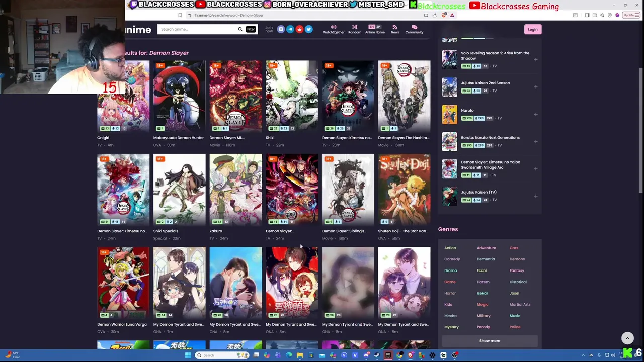Select the Isekai genre
Screen dimensions: 644x362
pyautogui.click(x=482, y=293)
